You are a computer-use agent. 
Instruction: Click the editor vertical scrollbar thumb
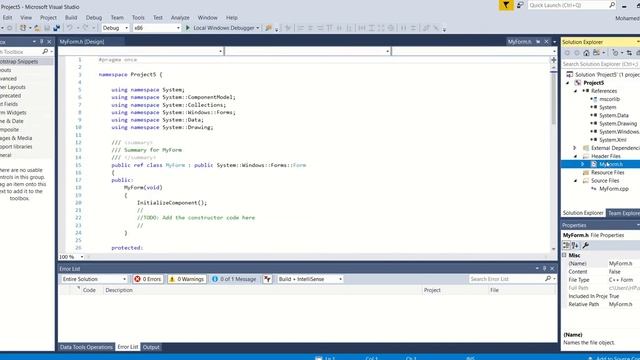553,98
